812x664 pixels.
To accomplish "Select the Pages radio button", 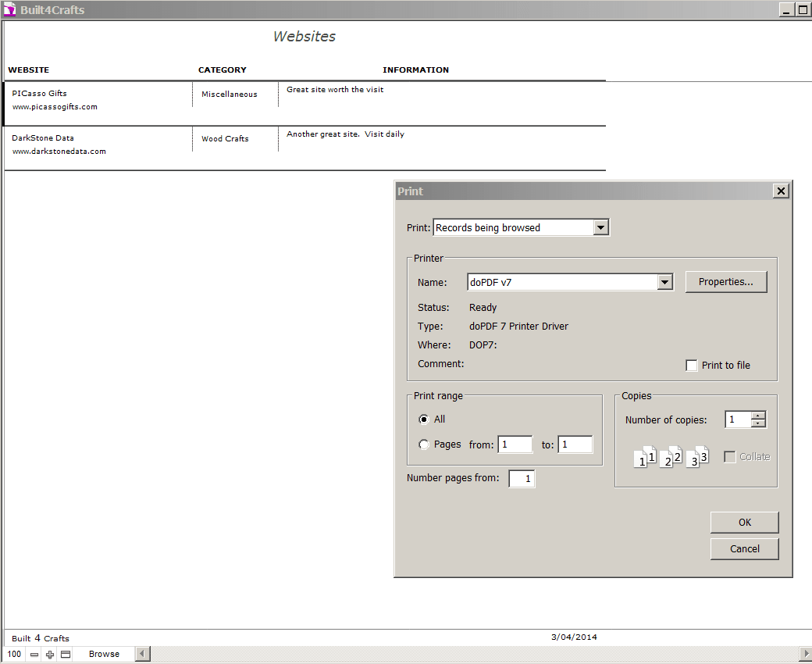I will point(424,444).
